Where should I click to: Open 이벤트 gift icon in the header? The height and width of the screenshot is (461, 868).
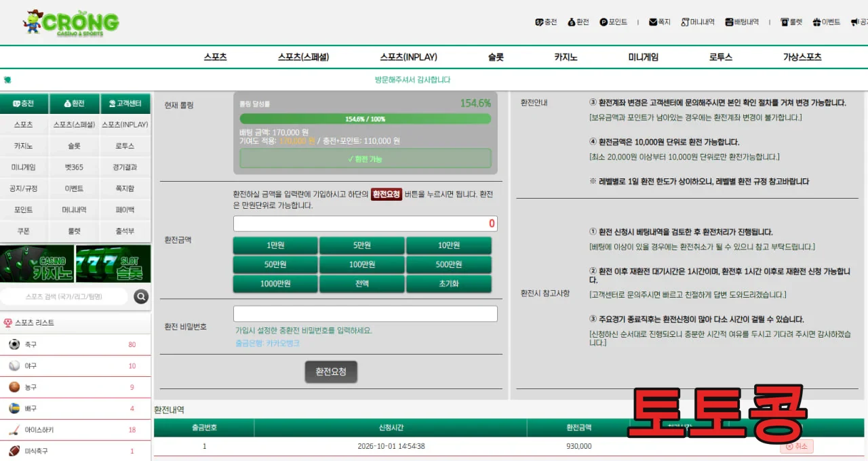point(816,22)
